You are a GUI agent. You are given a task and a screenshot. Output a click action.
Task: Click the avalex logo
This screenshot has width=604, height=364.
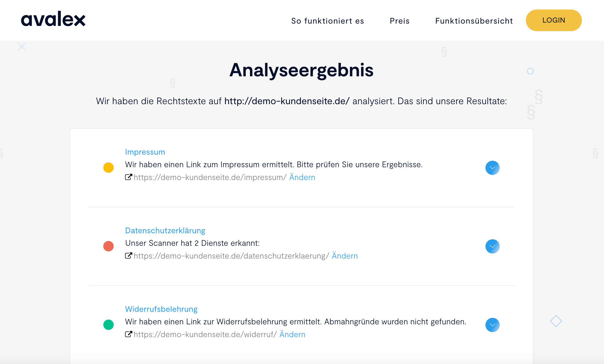tap(53, 19)
